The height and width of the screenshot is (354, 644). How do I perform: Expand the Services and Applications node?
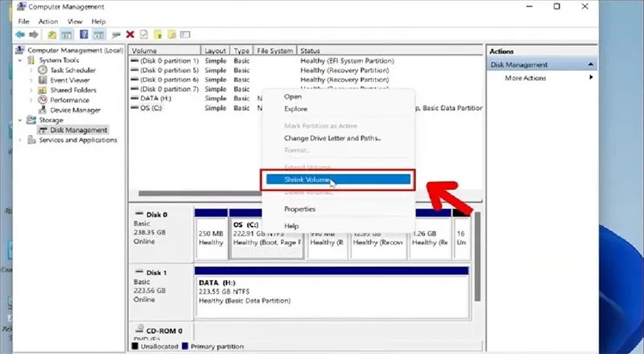tap(20, 140)
